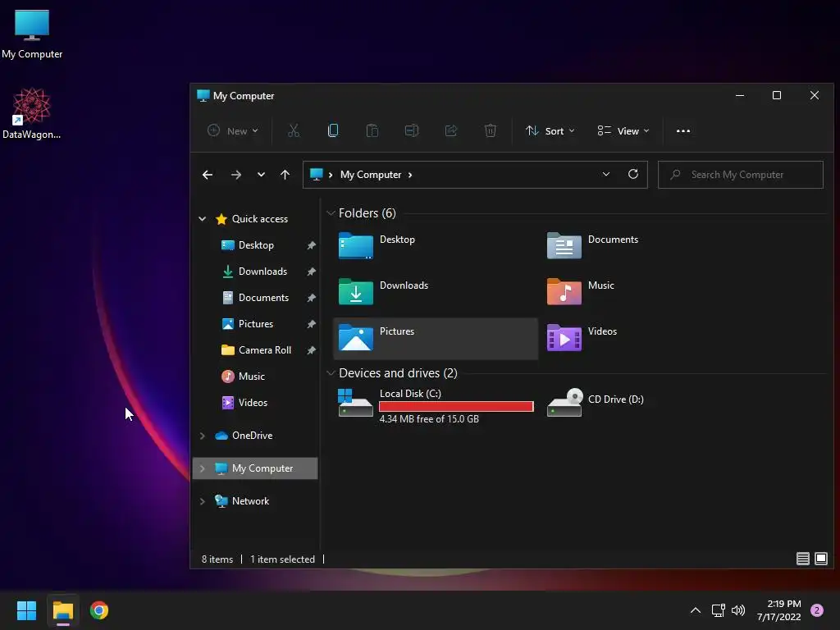Click "4.34 MB free of 15.0 GB" text
Screen dimensions: 840x630
pos(429,419)
